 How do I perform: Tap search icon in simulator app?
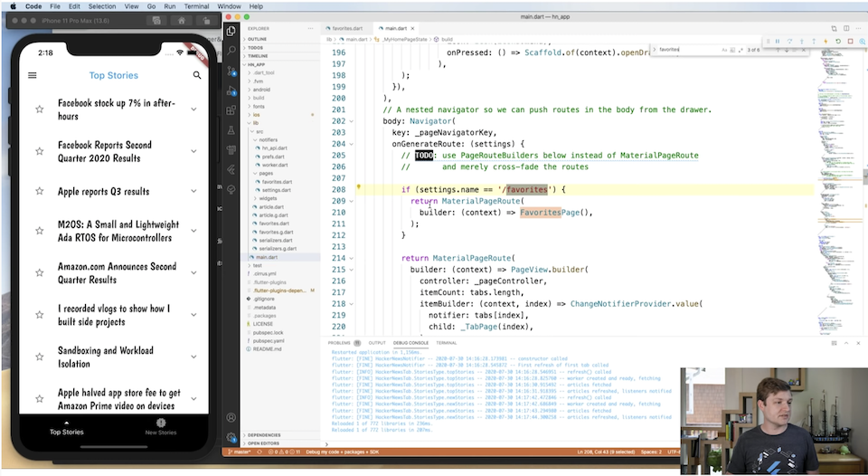tap(197, 75)
